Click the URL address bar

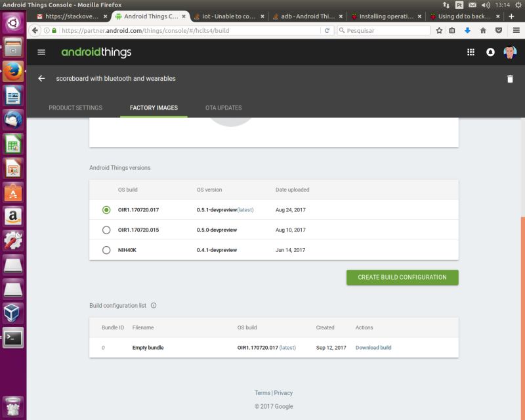[190, 30]
